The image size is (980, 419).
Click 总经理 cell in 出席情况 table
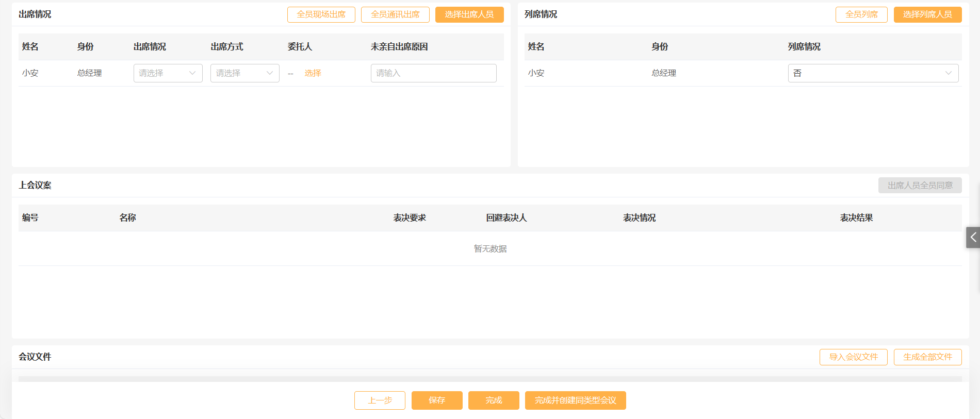point(90,73)
